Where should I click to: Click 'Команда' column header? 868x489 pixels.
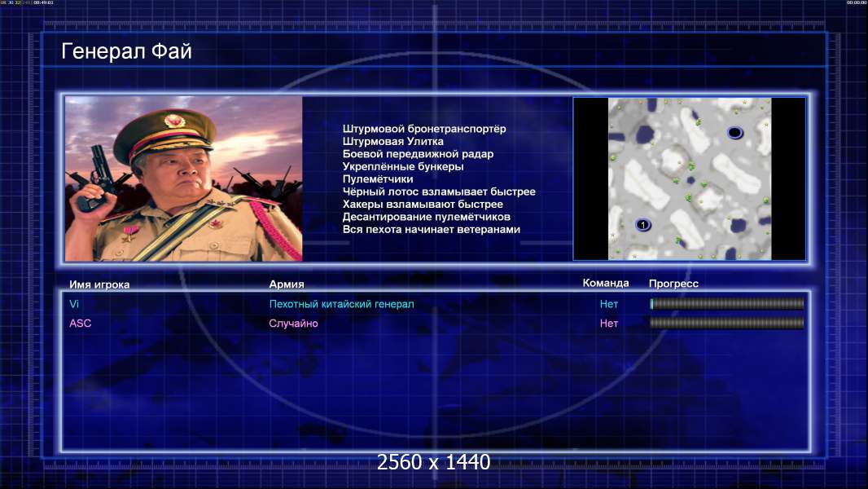click(x=606, y=283)
